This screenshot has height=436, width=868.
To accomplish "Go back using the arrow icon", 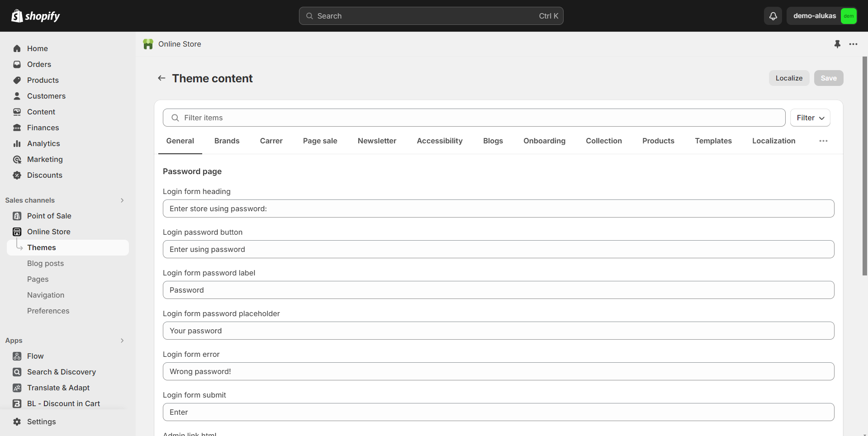I will [161, 78].
